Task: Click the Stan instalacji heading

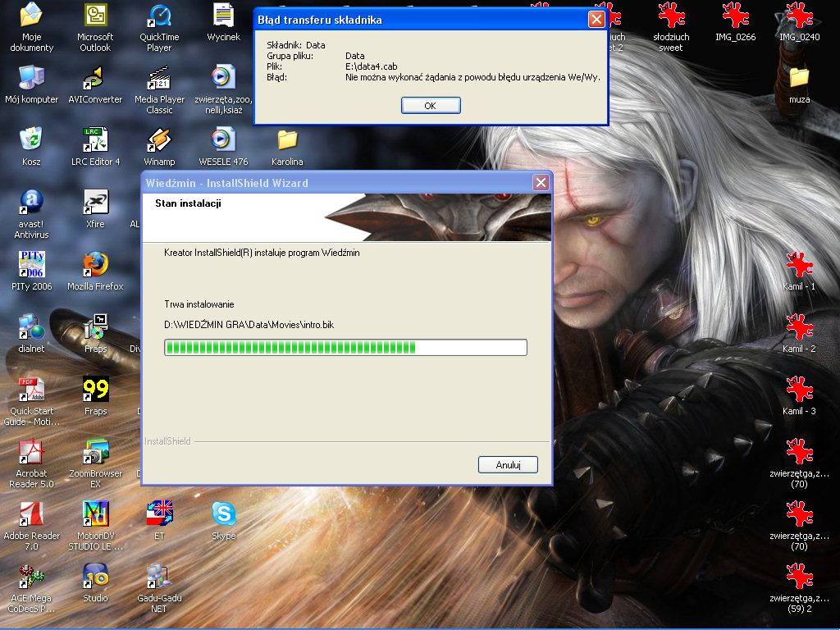Action: 188,203
